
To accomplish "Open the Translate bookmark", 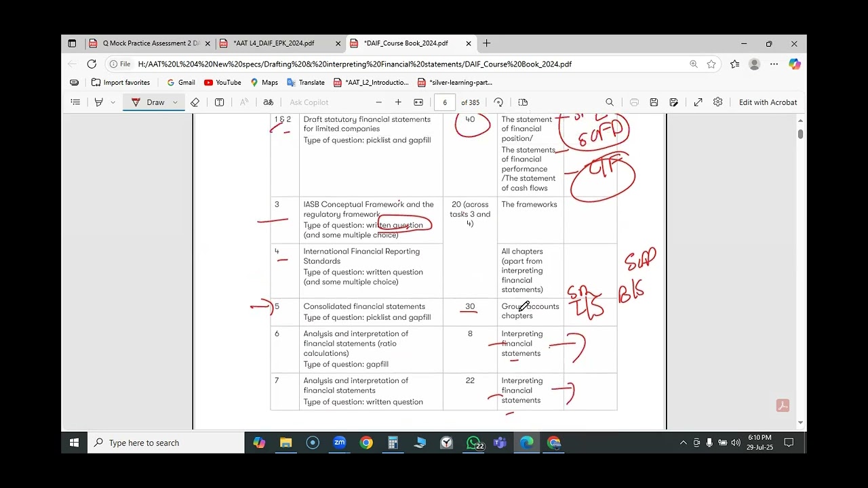I will [305, 83].
